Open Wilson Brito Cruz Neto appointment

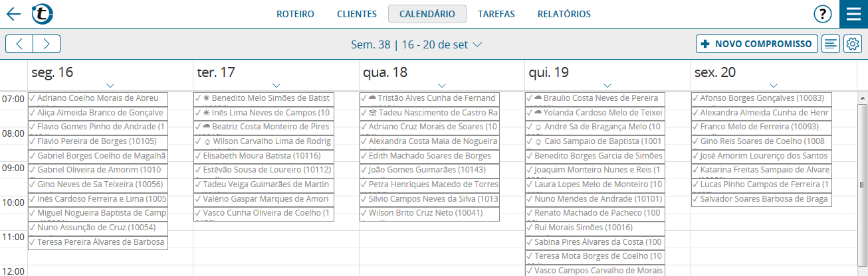[429, 214]
